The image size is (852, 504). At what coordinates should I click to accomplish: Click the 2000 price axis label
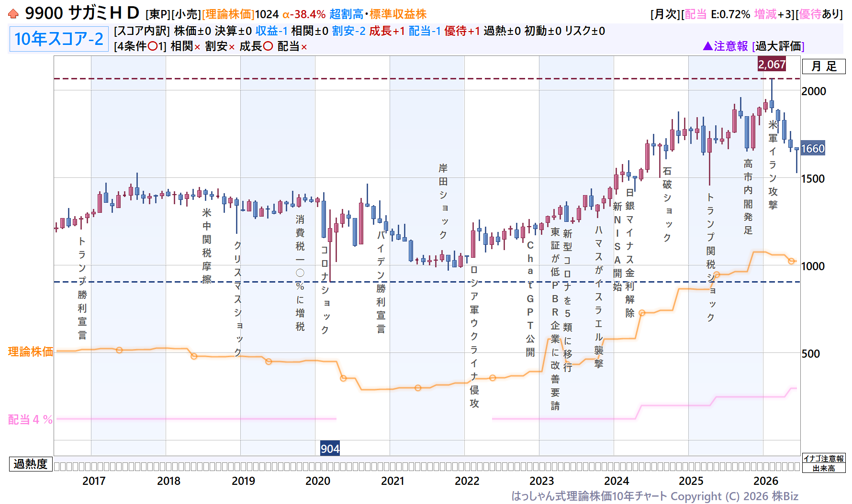click(814, 91)
